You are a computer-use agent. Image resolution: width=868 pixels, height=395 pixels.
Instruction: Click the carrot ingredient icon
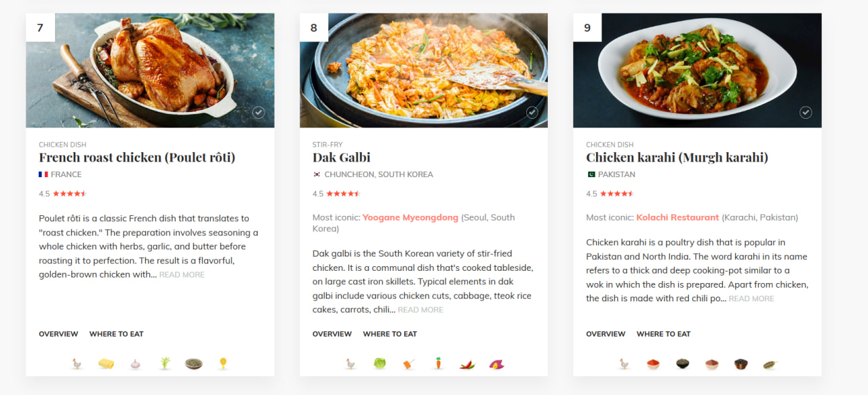438,364
